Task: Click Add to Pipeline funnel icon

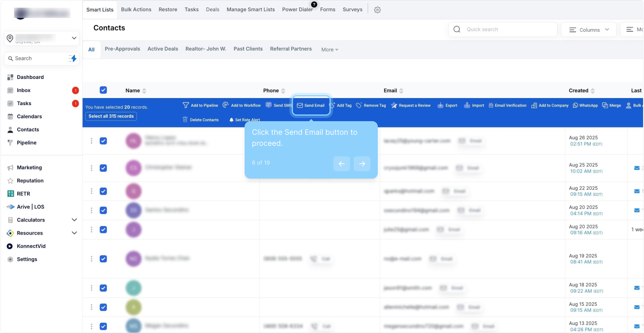Action: pyautogui.click(x=186, y=105)
